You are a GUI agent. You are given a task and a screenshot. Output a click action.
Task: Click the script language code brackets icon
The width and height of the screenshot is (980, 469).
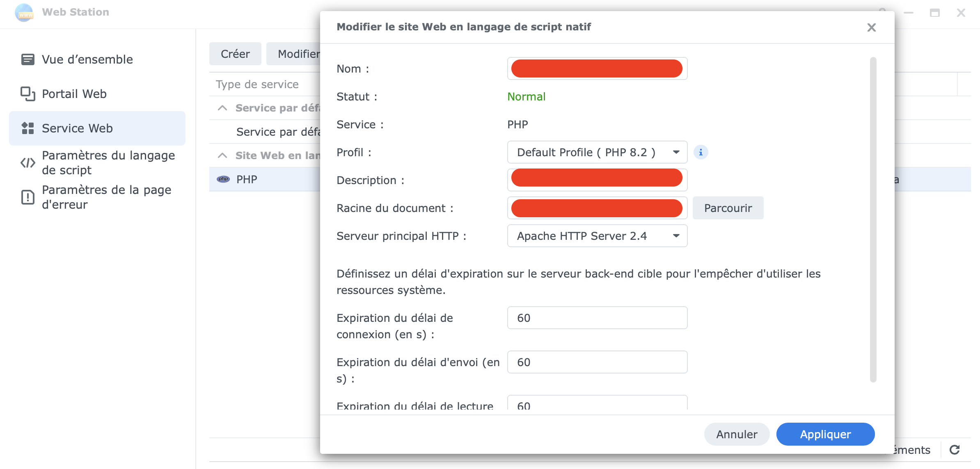coord(27,163)
